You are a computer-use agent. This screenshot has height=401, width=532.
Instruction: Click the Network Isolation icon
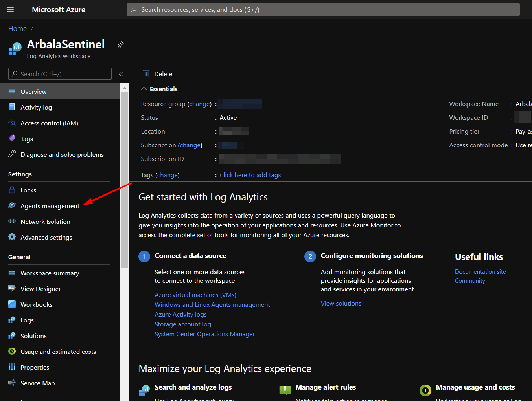12,221
